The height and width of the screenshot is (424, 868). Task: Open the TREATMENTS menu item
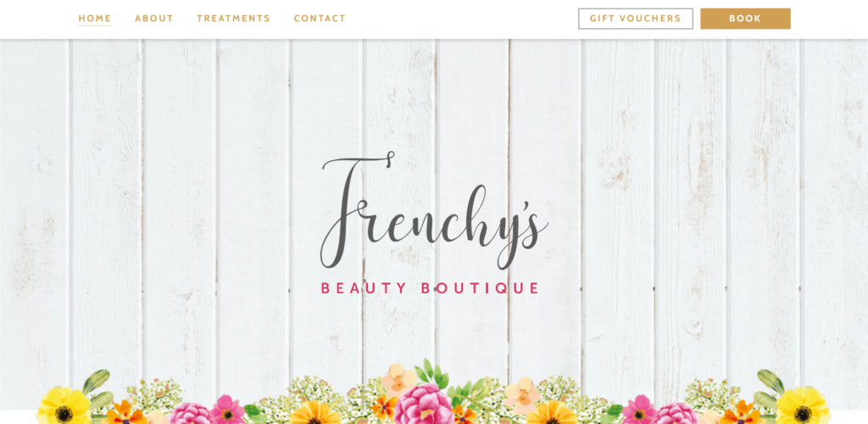coord(234,19)
